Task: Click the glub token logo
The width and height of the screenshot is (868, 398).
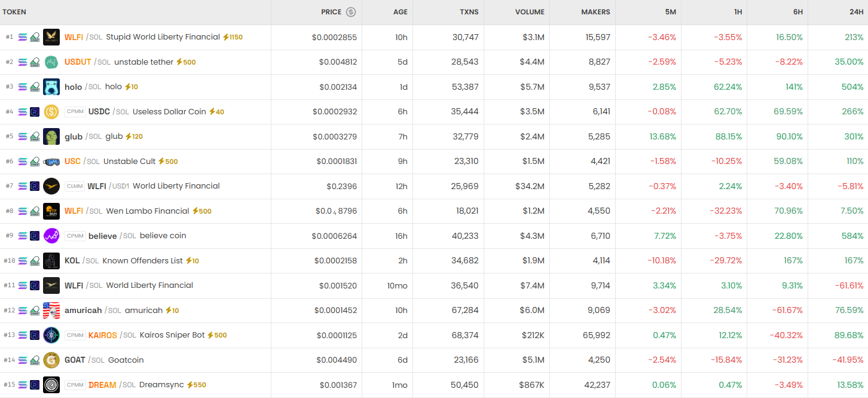Action: coord(51,136)
